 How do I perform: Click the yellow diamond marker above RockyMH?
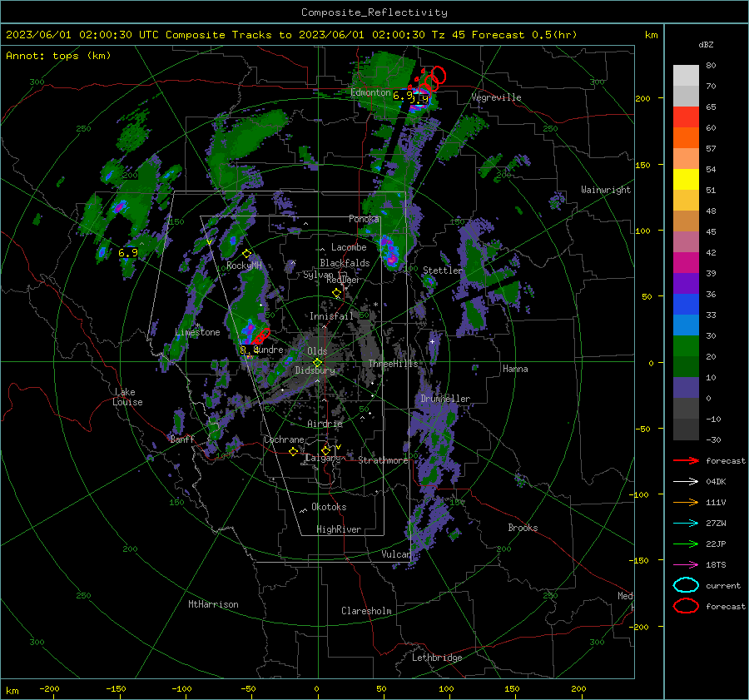coord(246,253)
